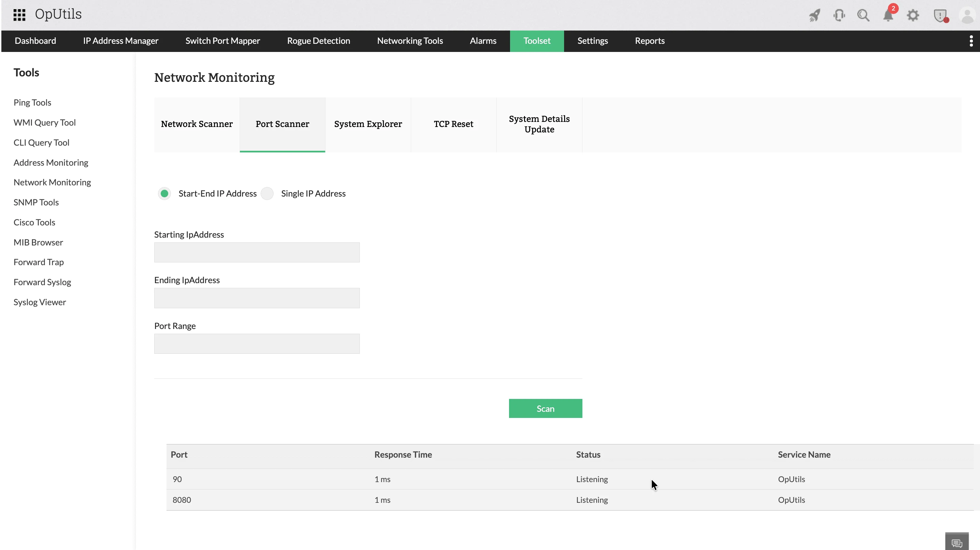Screen dimensions: 980x550
Task: Select Start-End IP Address radio button
Action: pyautogui.click(x=164, y=194)
